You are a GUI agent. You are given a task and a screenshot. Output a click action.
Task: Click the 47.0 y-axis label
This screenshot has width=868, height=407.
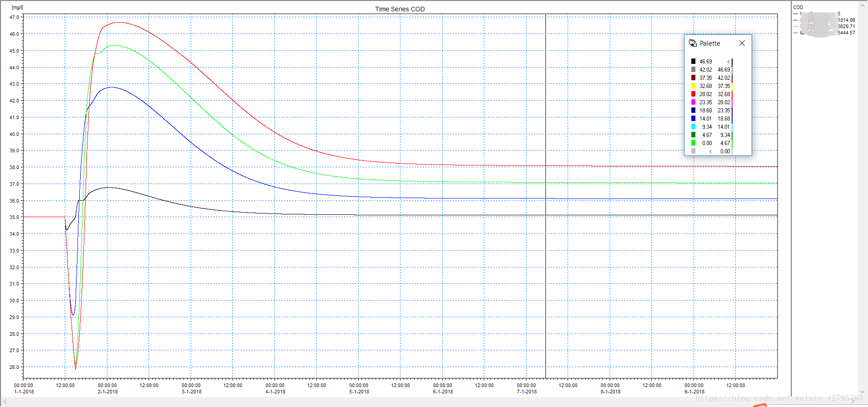pyautogui.click(x=14, y=17)
